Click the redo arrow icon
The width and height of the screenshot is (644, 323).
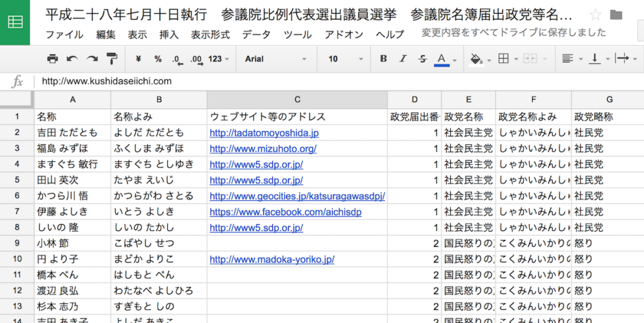(92, 59)
